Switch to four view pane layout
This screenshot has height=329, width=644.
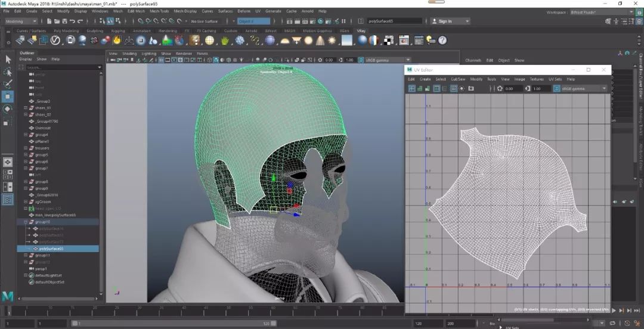8,175
